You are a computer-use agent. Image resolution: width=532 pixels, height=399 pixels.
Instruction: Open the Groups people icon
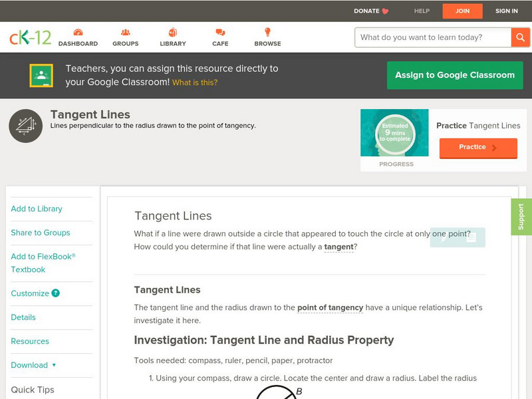click(x=126, y=32)
